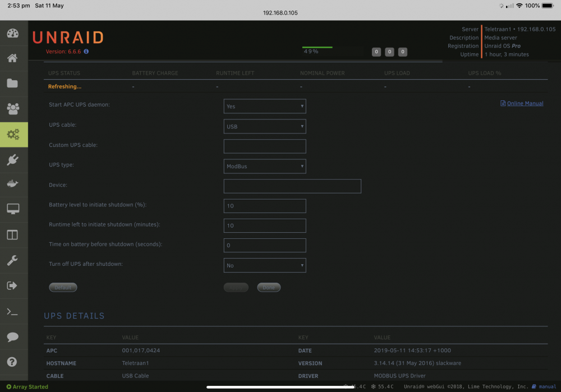
Task: Go to Main via the house icon
Action: tap(12, 58)
